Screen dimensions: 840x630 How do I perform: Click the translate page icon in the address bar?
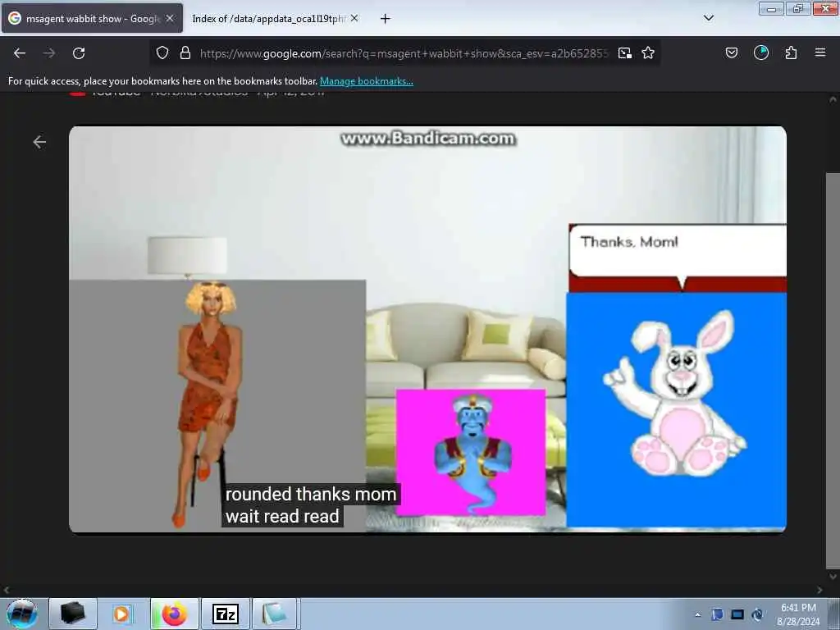click(x=624, y=53)
